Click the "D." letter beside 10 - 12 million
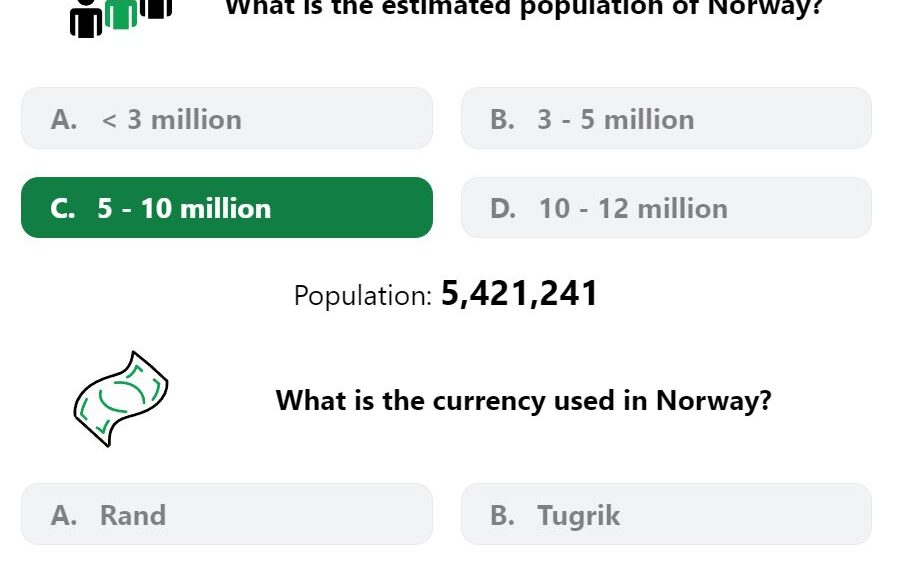The image size is (903, 570). point(503,208)
